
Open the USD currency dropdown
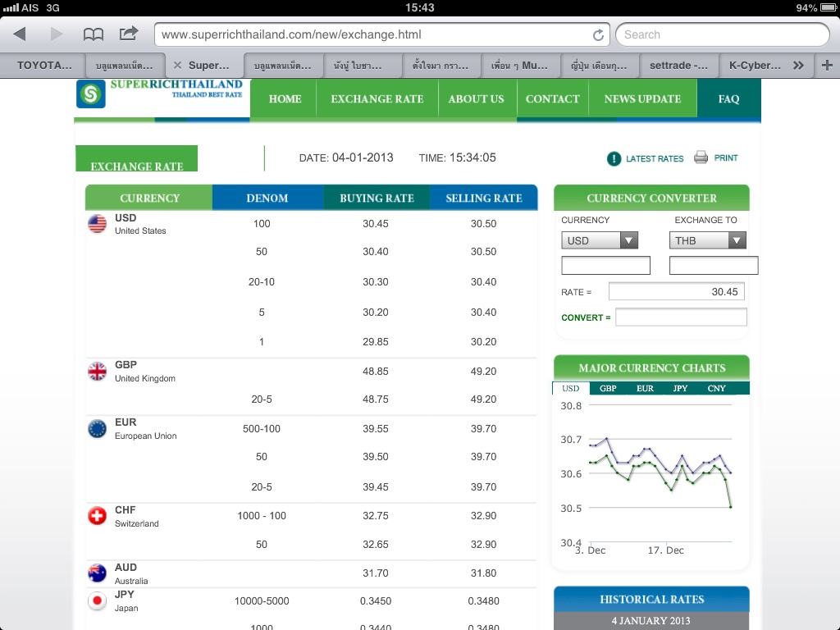(600, 240)
